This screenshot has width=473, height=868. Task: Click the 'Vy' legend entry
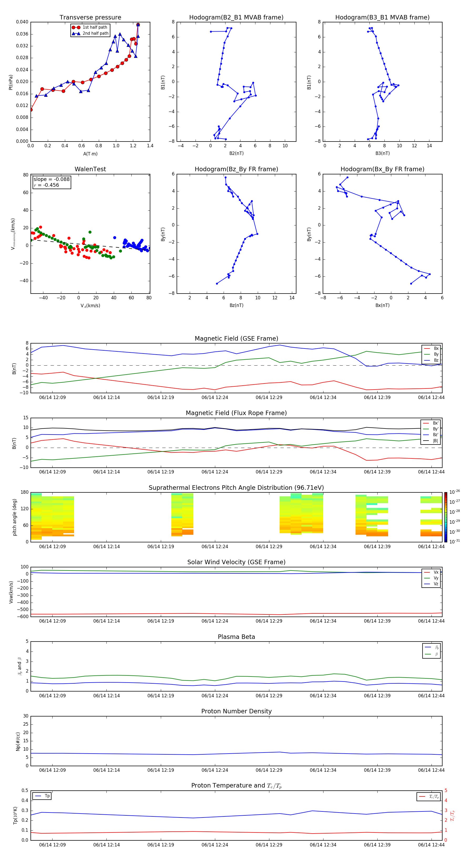tap(431, 578)
